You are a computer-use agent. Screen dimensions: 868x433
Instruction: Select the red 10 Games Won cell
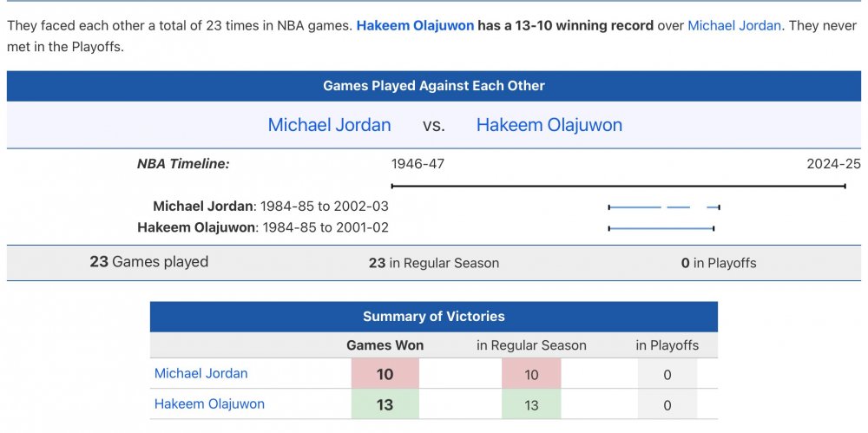coord(385,374)
